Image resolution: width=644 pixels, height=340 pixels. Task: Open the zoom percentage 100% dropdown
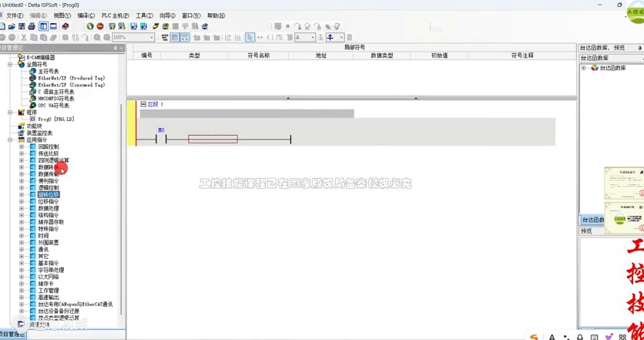pos(151,37)
